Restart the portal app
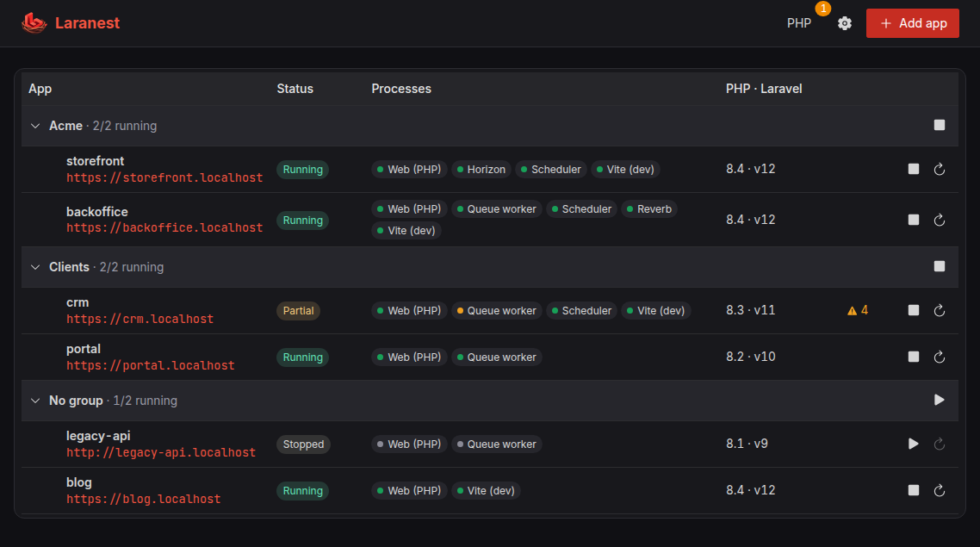The width and height of the screenshot is (980, 547). click(939, 357)
